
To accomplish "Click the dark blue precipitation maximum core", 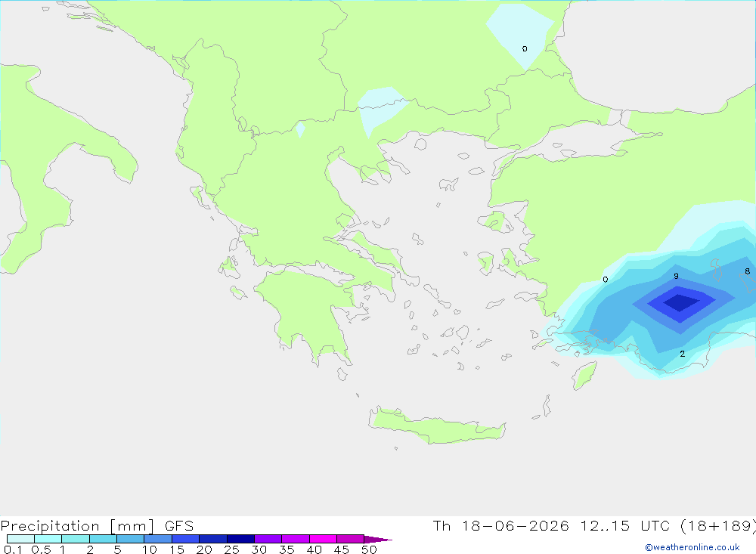I will coord(681,303).
